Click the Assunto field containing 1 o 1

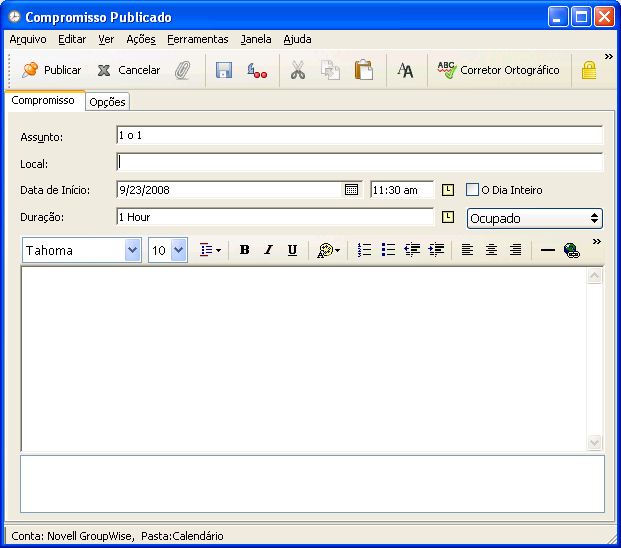click(360, 135)
